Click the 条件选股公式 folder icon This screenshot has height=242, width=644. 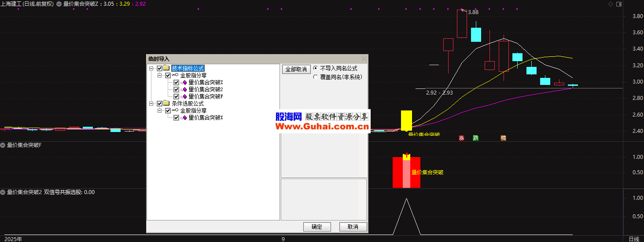pos(166,103)
